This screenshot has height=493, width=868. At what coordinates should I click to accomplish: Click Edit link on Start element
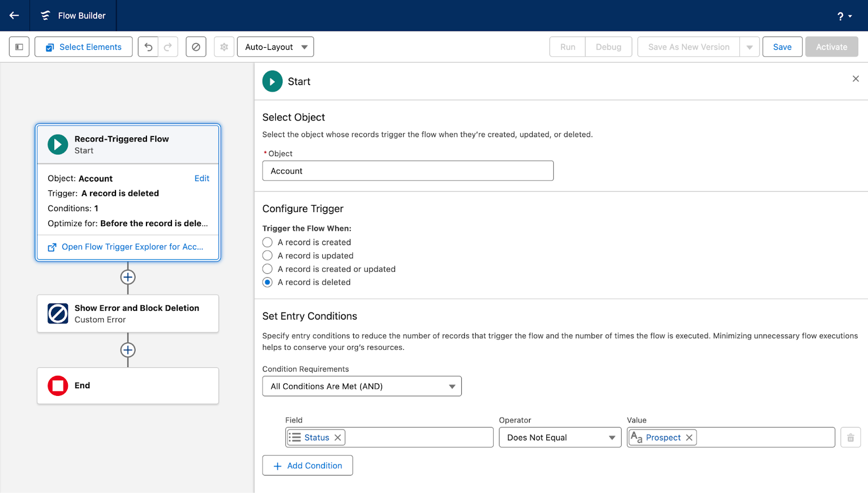[x=202, y=178]
